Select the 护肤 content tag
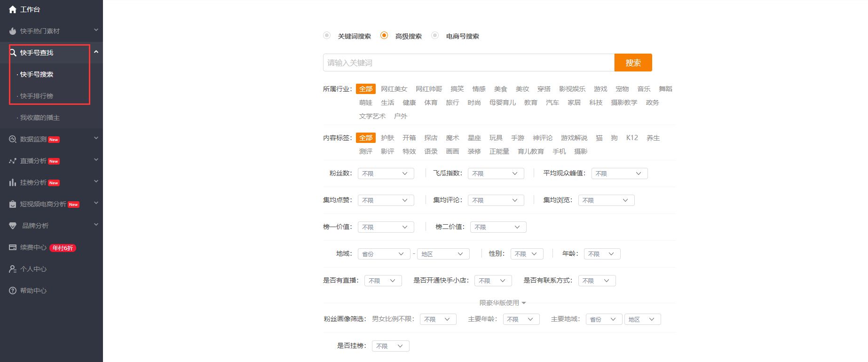This screenshot has width=868, height=362. pyautogui.click(x=387, y=138)
